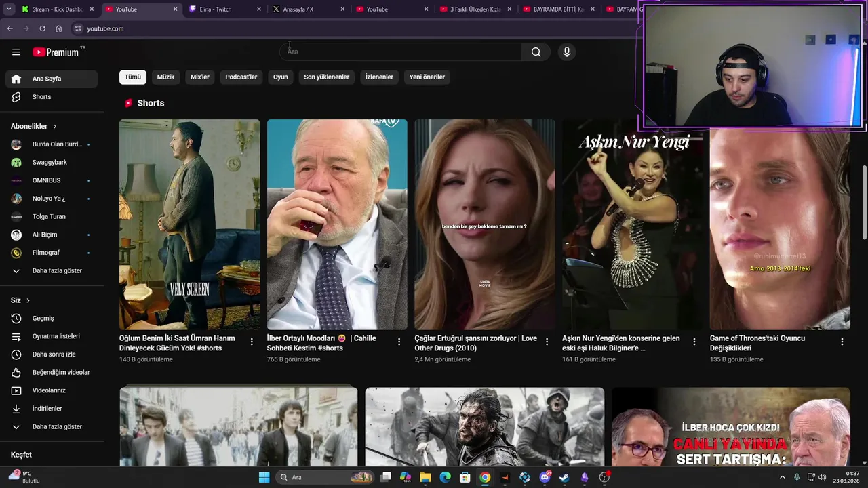The width and height of the screenshot is (868, 488).
Task: Expand the Siz section chevron
Action: point(28,300)
